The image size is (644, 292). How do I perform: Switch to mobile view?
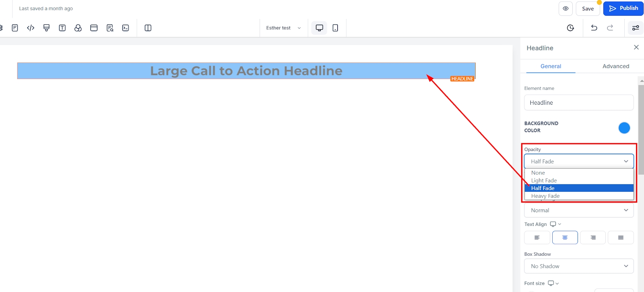335,28
